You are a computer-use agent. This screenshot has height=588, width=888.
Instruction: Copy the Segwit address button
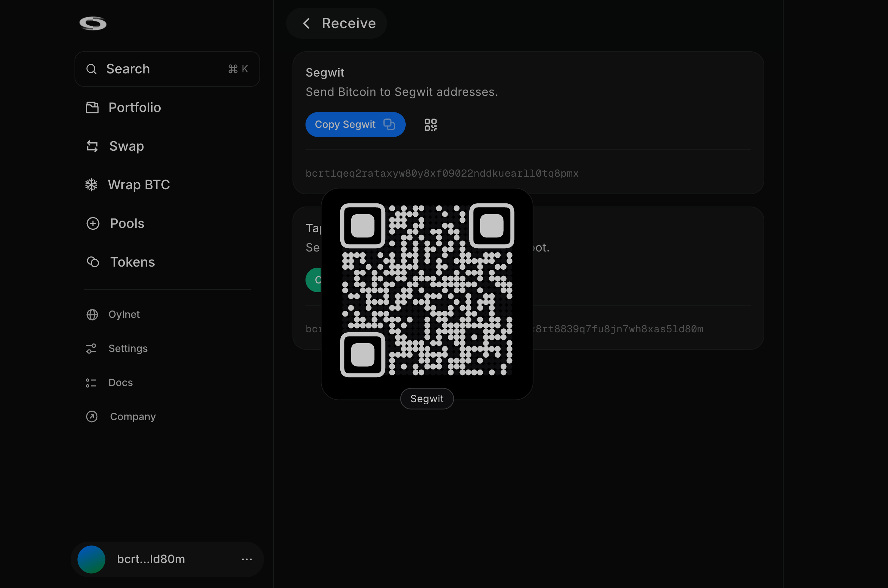(x=355, y=124)
